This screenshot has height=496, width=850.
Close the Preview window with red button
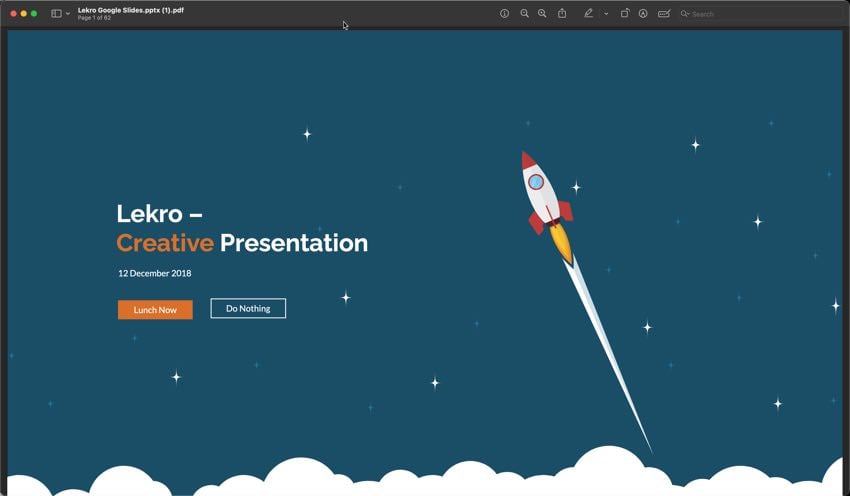[13, 14]
